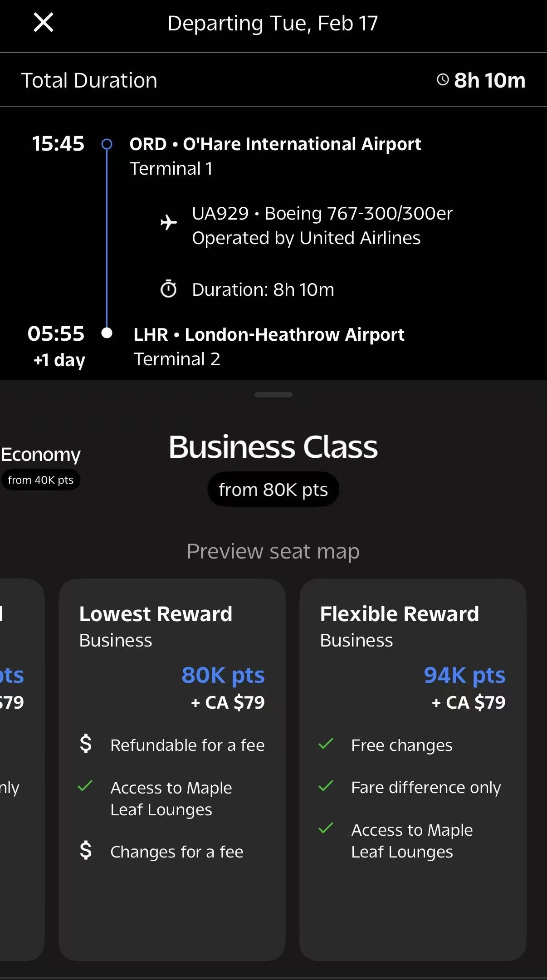Screen dimensions: 547x980
Task: Tap the ORD departure timeline circle
Action: tap(107, 144)
